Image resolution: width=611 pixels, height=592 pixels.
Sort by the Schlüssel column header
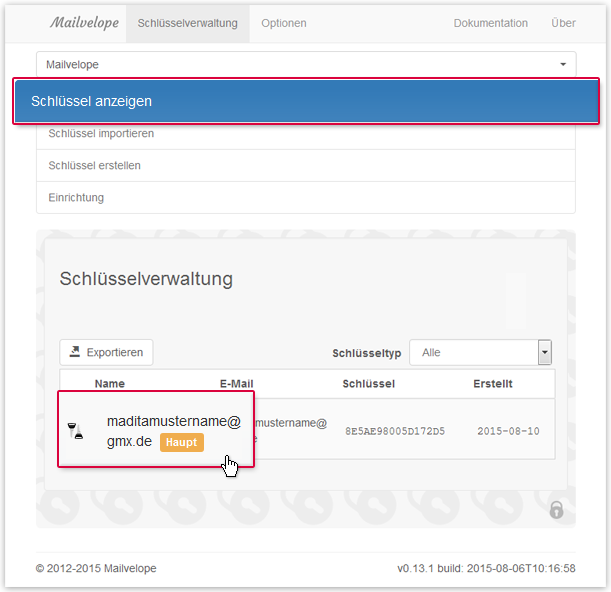[x=369, y=384]
